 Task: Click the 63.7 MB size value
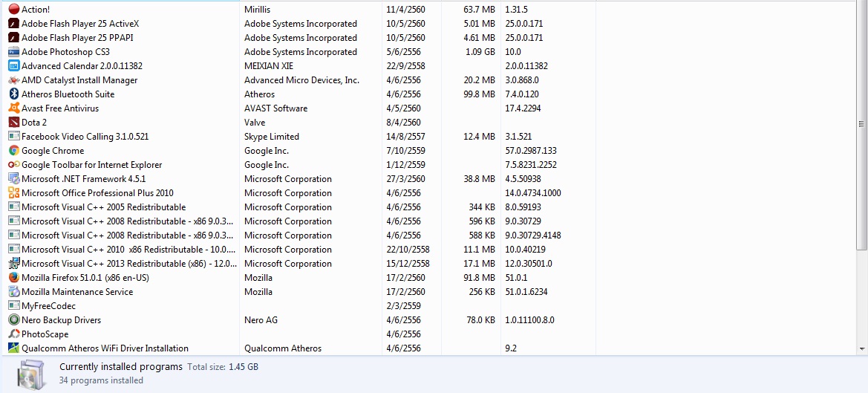480,10
